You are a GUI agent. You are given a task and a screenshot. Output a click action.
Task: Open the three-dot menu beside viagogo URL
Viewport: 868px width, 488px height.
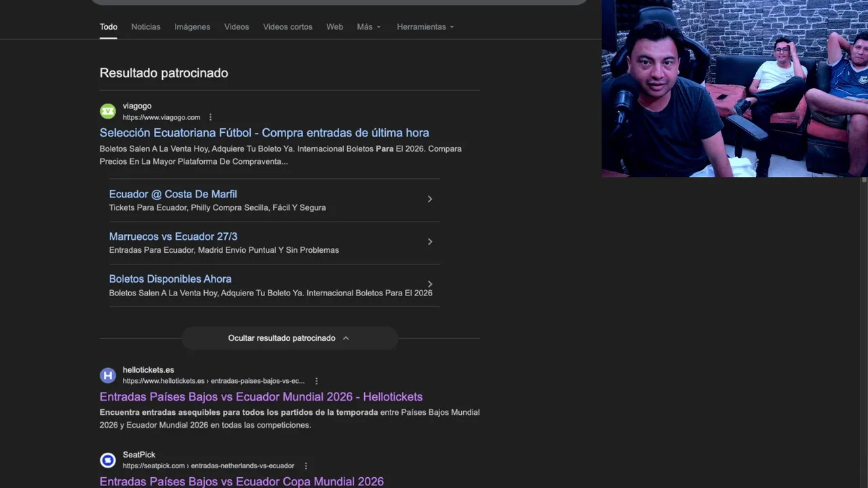point(210,117)
